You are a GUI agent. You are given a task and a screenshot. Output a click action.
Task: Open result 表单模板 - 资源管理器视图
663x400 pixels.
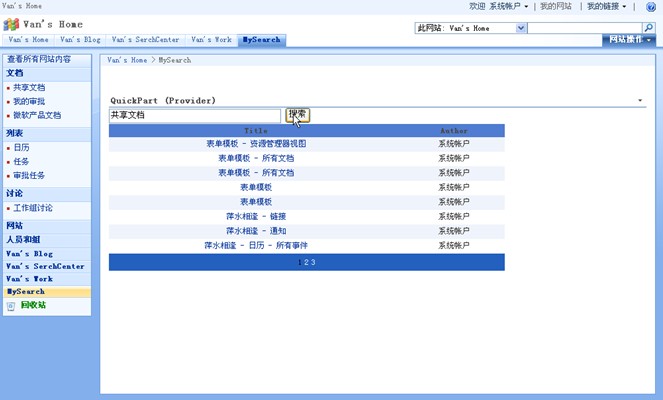(256, 144)
